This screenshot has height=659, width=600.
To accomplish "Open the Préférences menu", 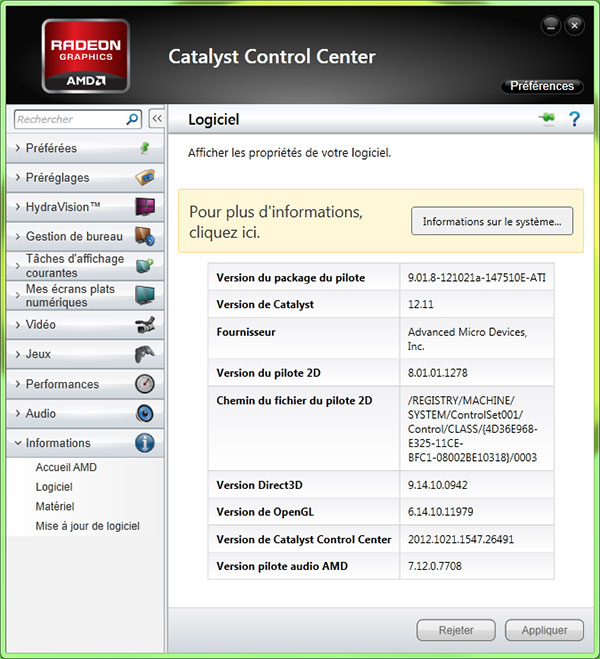I will click(x=542, y=86).
